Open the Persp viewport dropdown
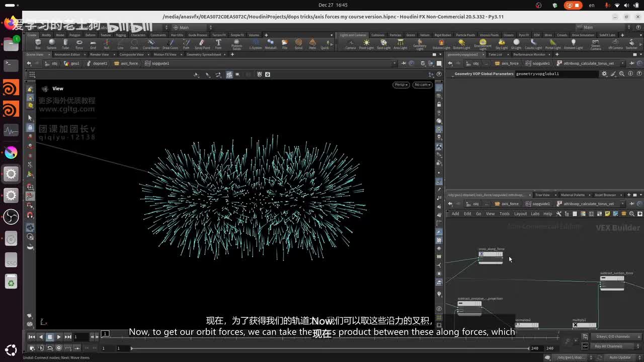Image resolution: width=644 pixels, height=362 pixels. 401,84
